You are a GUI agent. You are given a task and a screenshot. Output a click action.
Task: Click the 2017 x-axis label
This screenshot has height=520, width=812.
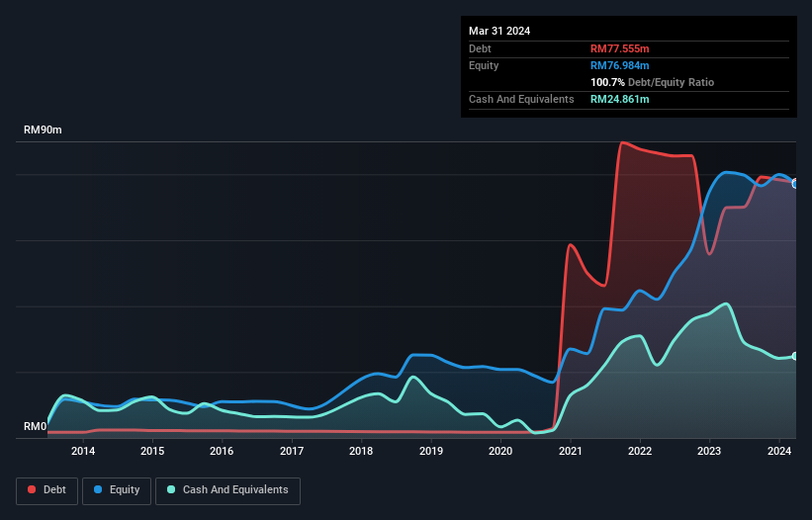[292, 451]
